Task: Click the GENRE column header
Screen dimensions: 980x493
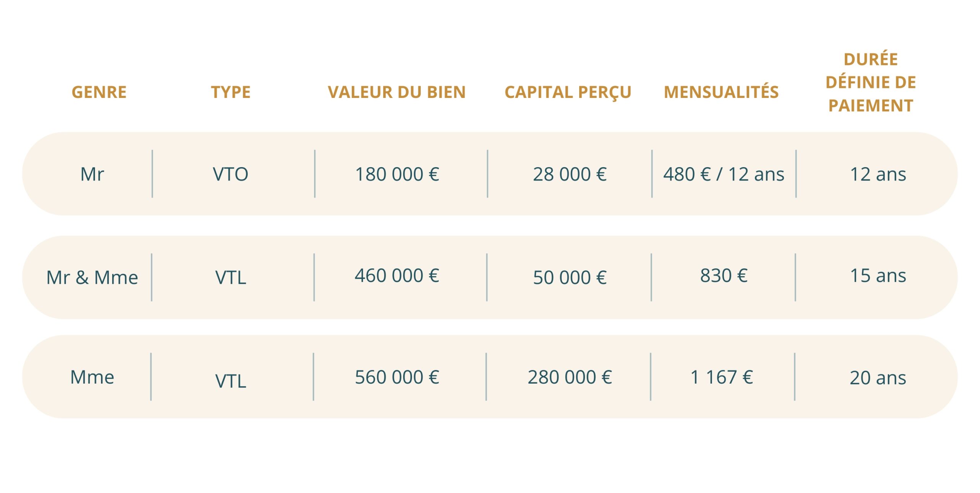Action: (x=99, y=92)
